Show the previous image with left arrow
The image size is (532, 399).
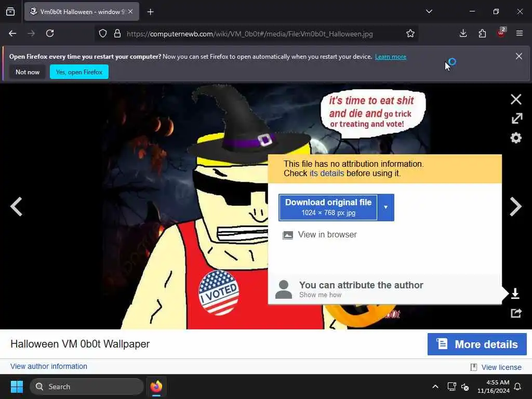pos(16,206)
